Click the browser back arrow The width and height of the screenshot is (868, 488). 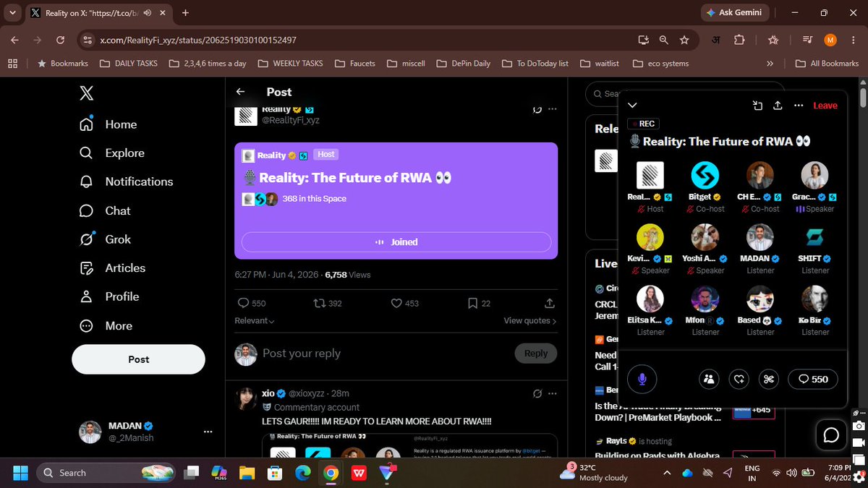click(x=16, y=40)
